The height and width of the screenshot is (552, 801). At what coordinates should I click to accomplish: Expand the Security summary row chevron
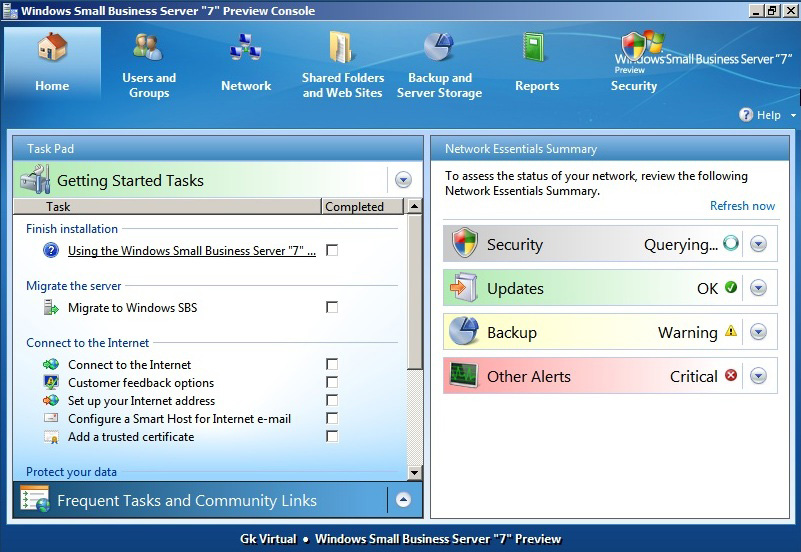pyautogui.click(x=758, y=244)
